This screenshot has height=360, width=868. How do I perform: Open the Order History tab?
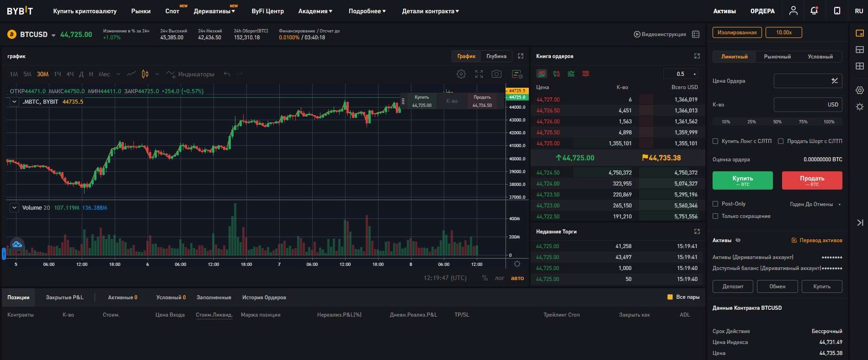tap(264, 297)
